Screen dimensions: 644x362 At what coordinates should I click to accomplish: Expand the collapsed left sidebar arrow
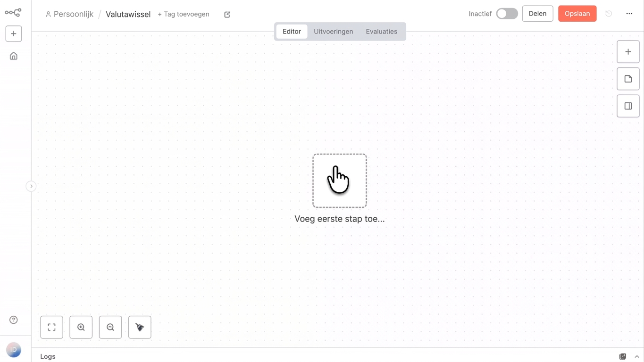pos(31,186)
